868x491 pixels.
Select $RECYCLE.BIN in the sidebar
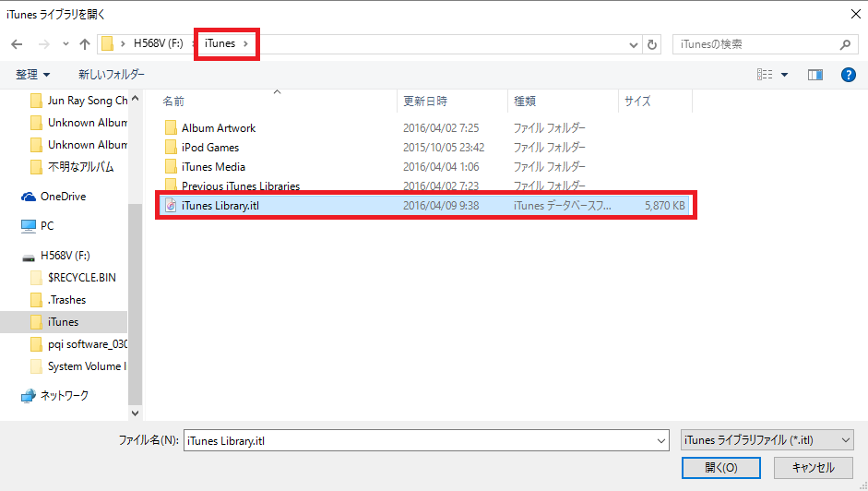(82, 278)
